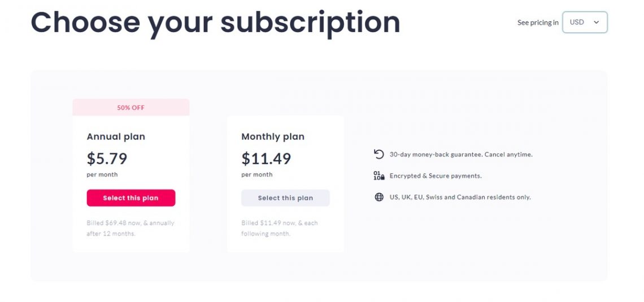
Task: Click the globe residents icon
Action: click(378, 197)
